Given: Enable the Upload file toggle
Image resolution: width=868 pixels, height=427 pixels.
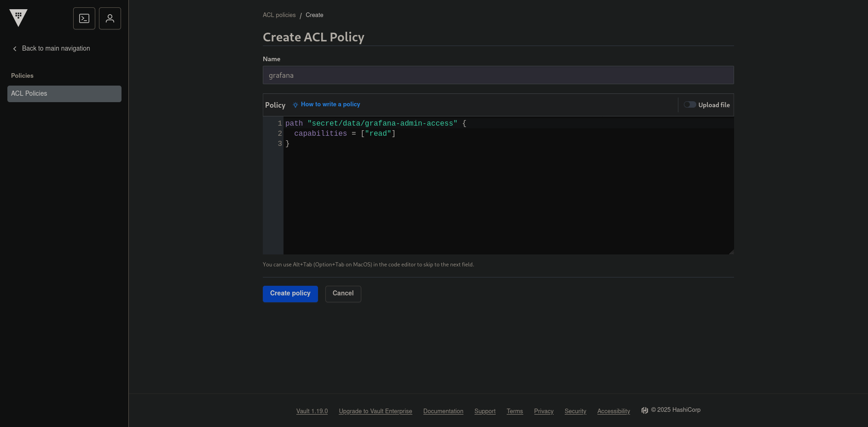Looking at the screenshot, I should 690,104.
